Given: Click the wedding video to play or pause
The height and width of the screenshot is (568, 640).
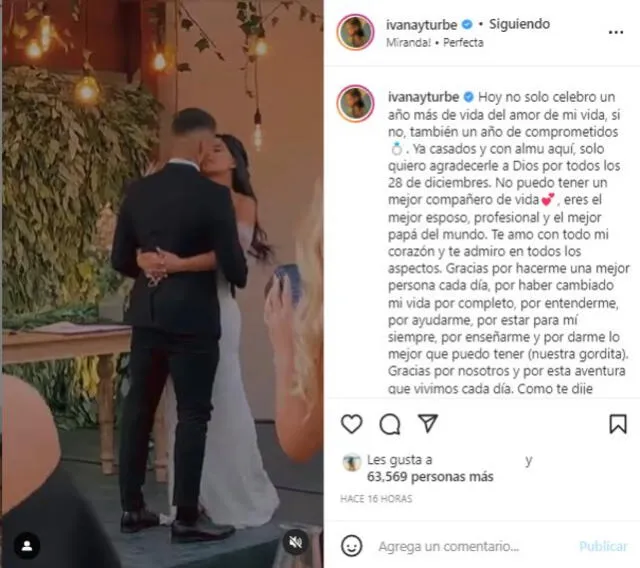Looking at the screenshot, I should (x=162, y=284).
